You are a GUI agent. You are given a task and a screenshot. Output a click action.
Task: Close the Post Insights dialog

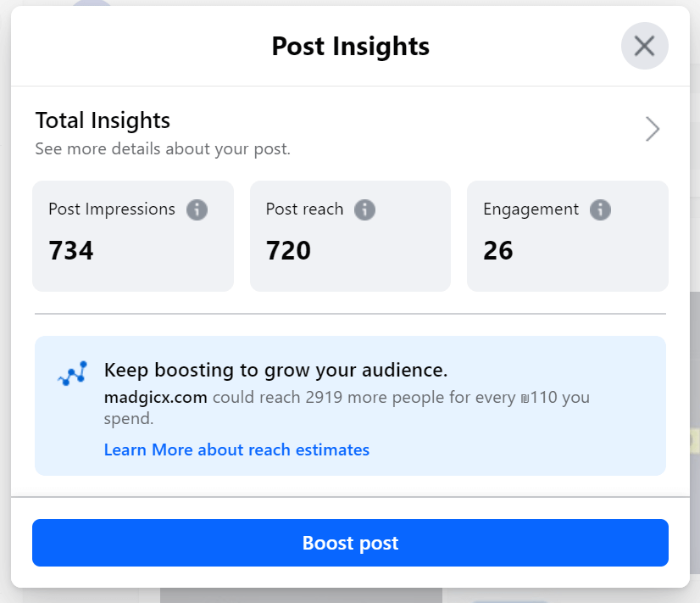(x=644, y=46)
